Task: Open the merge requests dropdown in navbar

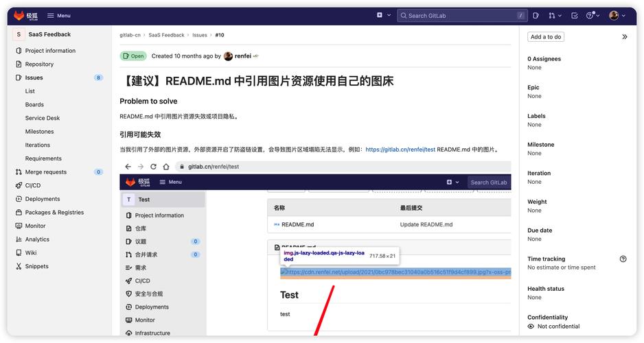Action: click(555, 15)
